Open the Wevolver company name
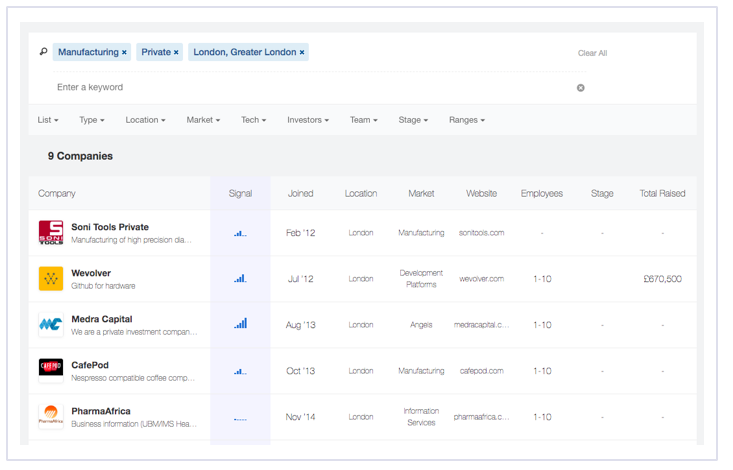 click(x=91, y=273)
